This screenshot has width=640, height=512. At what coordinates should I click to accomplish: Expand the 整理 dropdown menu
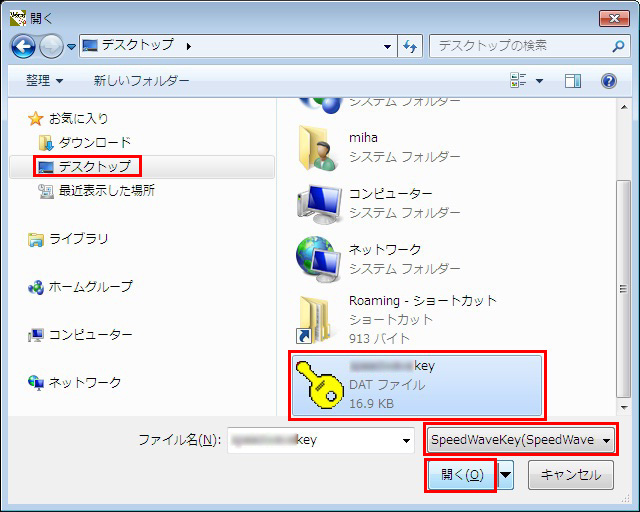44,81
